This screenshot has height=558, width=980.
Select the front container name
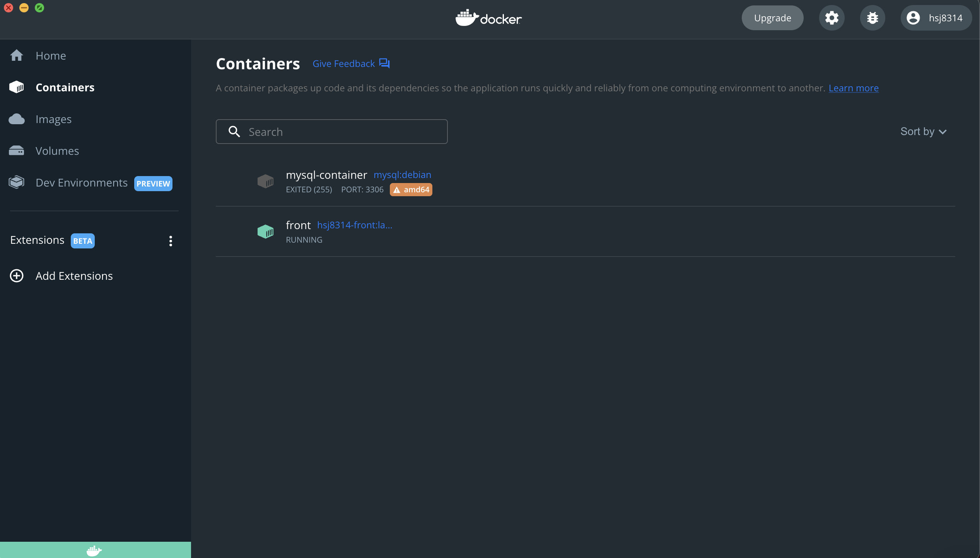298,225
